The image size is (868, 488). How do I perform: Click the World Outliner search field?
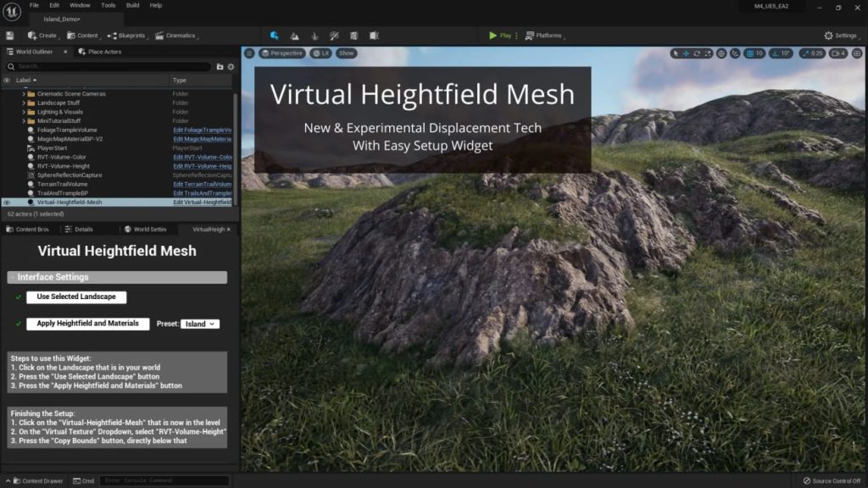(x=110, y=66)
